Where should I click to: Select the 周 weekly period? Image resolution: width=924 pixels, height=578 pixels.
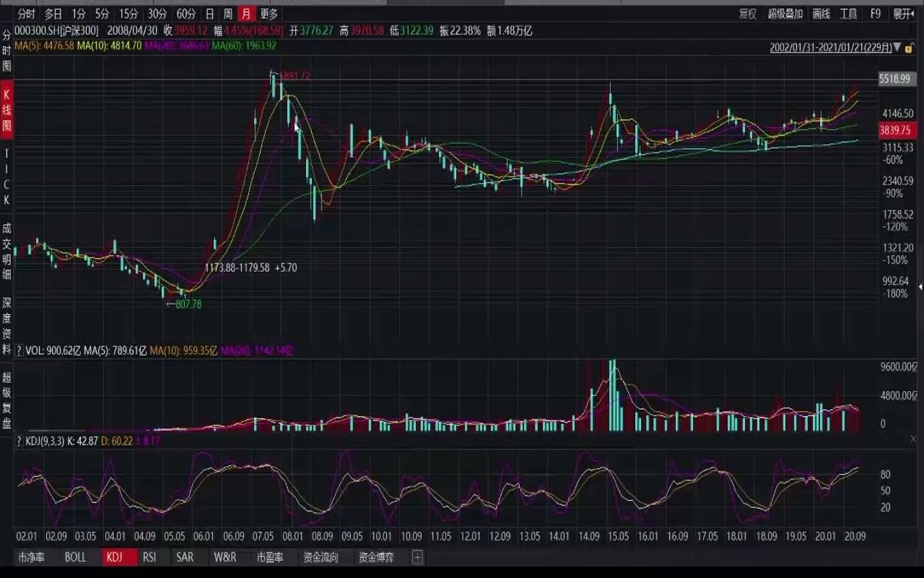click(x=228, y=13)
